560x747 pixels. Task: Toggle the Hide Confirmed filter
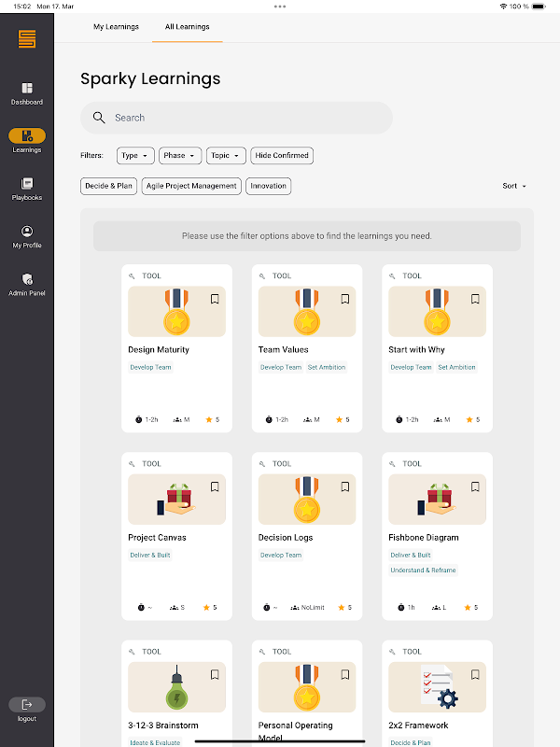pos(282,155)
